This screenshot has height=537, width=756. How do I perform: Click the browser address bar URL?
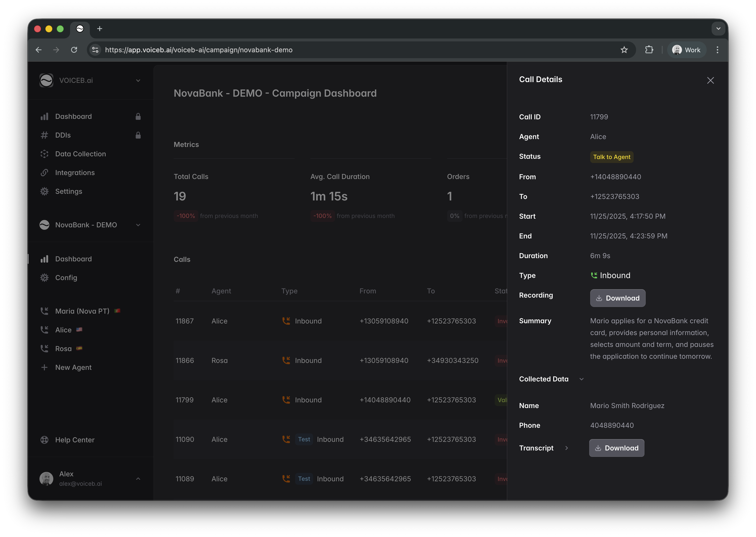click(199, 50)
